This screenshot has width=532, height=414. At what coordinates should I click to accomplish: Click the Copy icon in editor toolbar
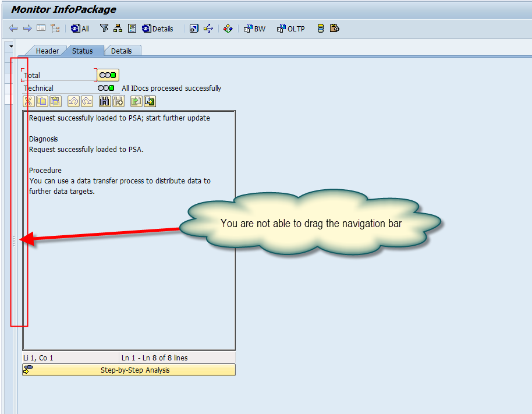point(42,101)
